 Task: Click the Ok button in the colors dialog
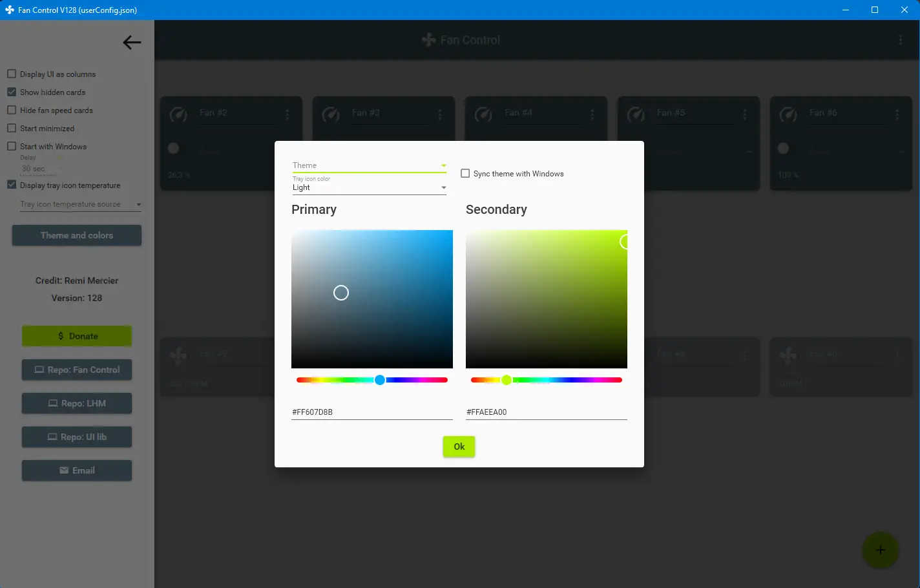(x=459, y=446)
